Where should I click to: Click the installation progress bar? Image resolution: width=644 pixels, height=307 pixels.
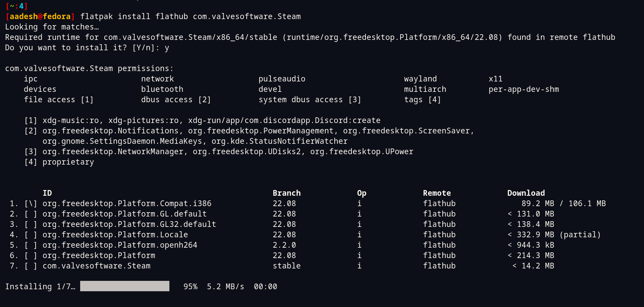pyautogui.click(x=124, y=286)
